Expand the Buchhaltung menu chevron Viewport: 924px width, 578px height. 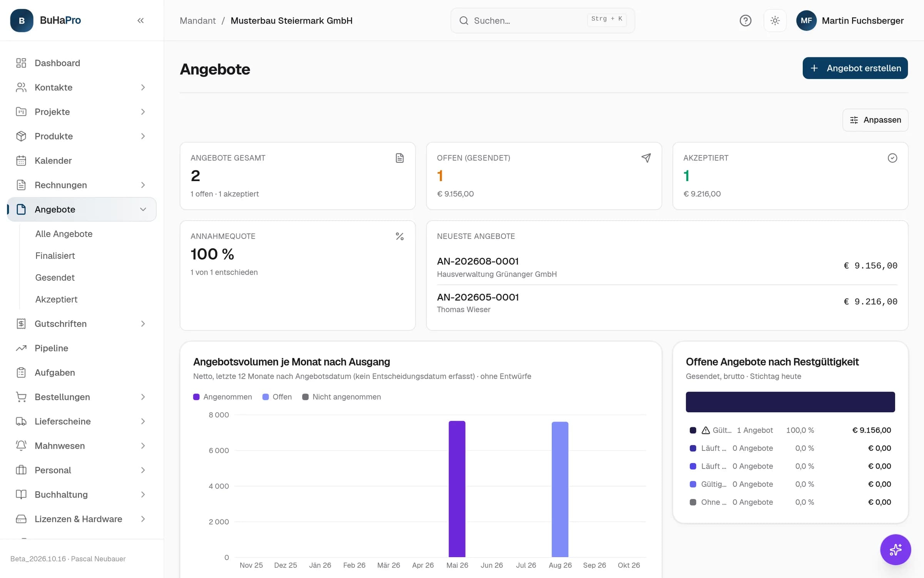(x=143, y=494)
